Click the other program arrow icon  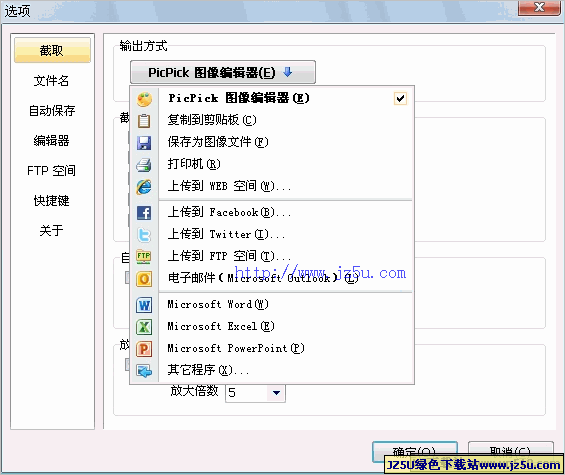point(144,370)
